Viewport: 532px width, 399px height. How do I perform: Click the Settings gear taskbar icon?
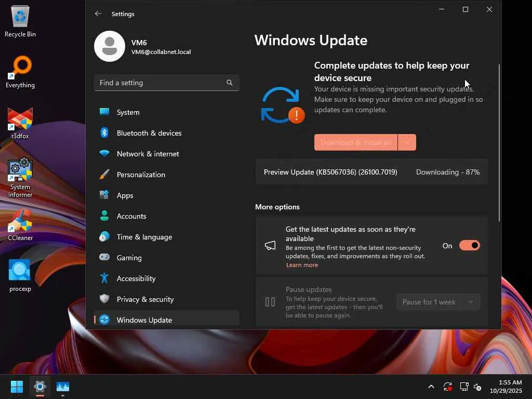click(39, 387)
